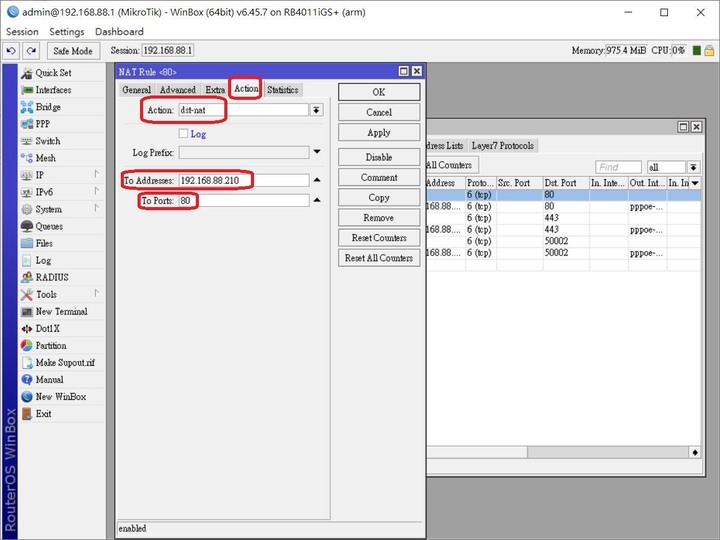The height and width of the screenshot is (540, 720).
Task: Collapse the To Addresses field arrow
Action: (317, 180)
